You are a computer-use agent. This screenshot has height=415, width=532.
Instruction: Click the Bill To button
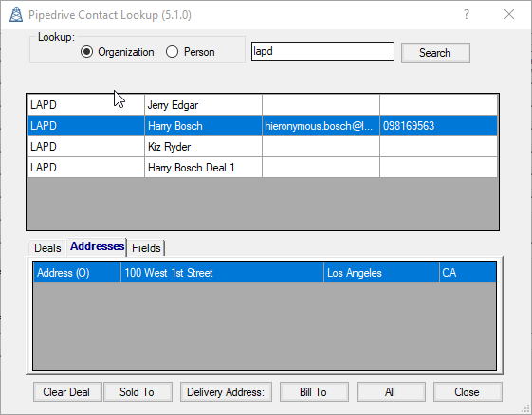point(314,392)
